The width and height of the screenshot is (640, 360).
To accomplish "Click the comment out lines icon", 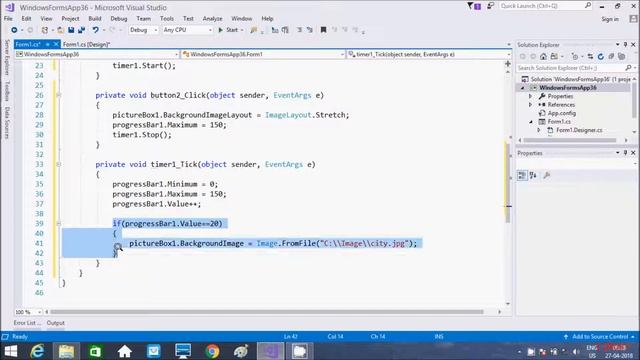I will (300, 30).
